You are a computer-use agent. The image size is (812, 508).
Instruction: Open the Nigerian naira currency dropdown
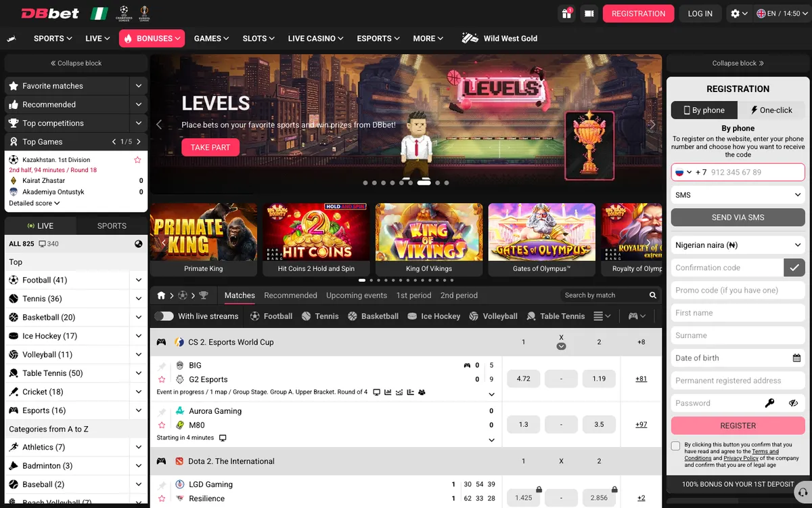tap(738, 245)
